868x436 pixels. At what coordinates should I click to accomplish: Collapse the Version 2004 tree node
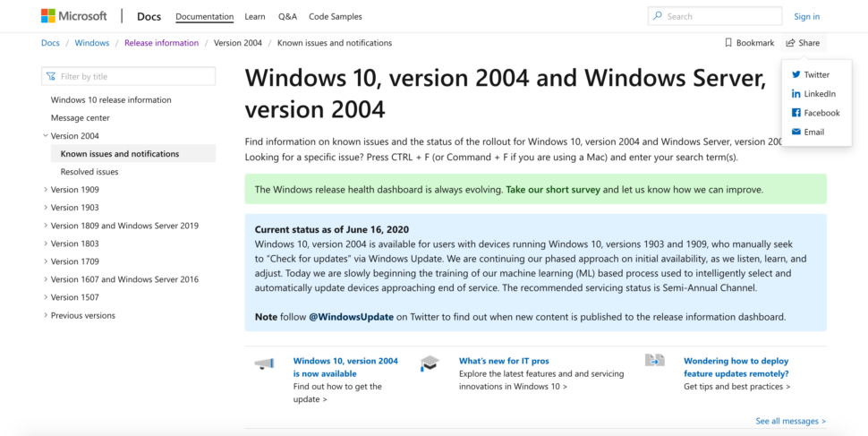(x=46, y=136)
